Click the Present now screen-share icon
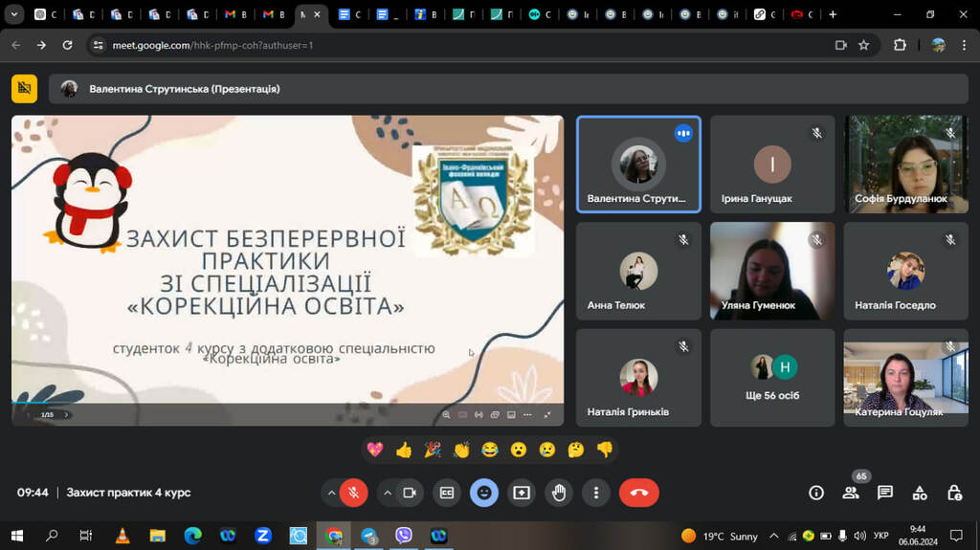Screen dimensions: 980x550 pos(522,493)
